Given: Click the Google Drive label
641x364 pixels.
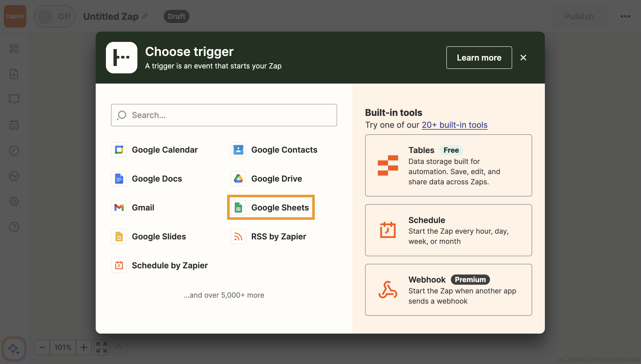Looking at the screenshot, I should [x=276, y=179].
